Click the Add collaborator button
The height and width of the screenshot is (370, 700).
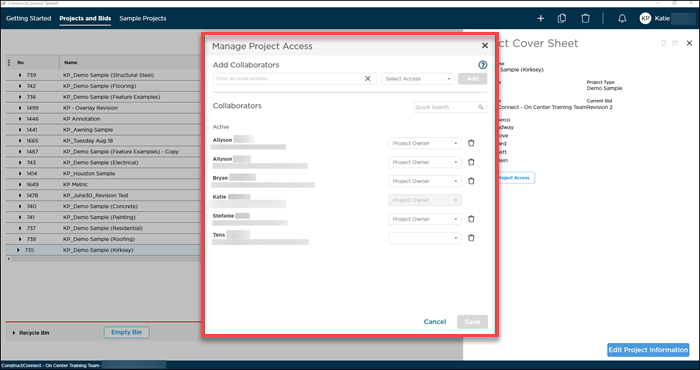(472, 79)
